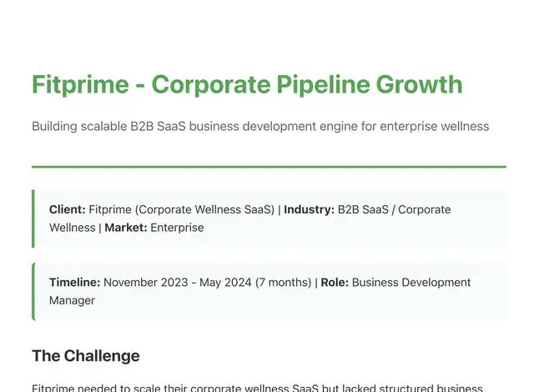Click the Building scalable B2B SaaS subtitle

pyautogui.click(x=260, y=126)
